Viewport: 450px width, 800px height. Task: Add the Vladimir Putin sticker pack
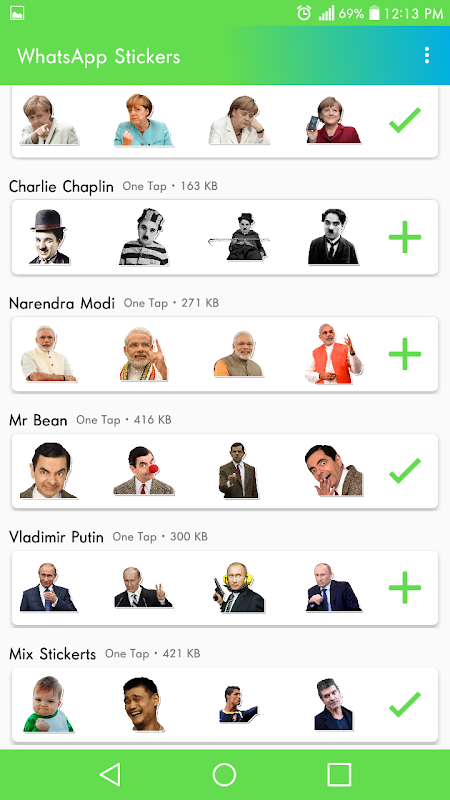405,587
